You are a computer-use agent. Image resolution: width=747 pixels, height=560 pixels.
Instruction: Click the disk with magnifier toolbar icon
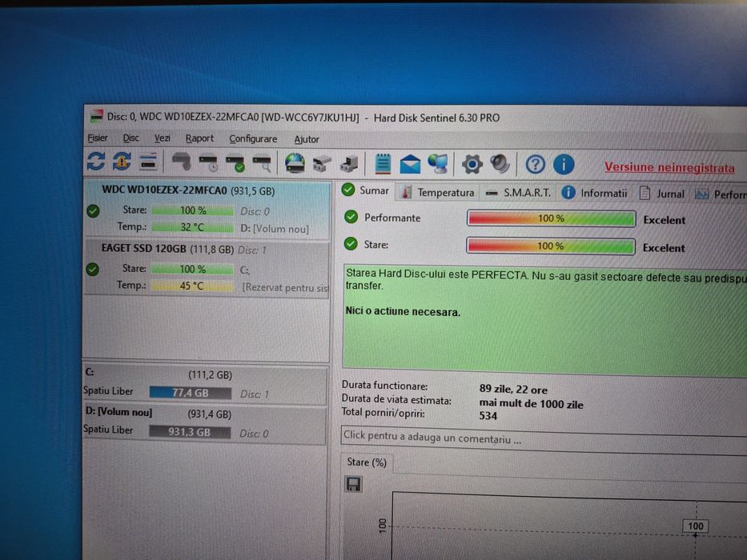point(262,164)
